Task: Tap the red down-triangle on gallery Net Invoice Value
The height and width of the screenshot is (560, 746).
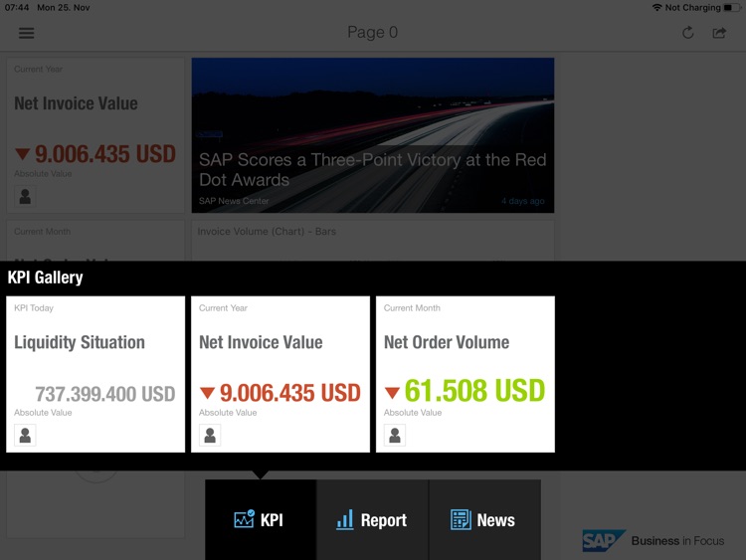Action: tap(208, 393)
